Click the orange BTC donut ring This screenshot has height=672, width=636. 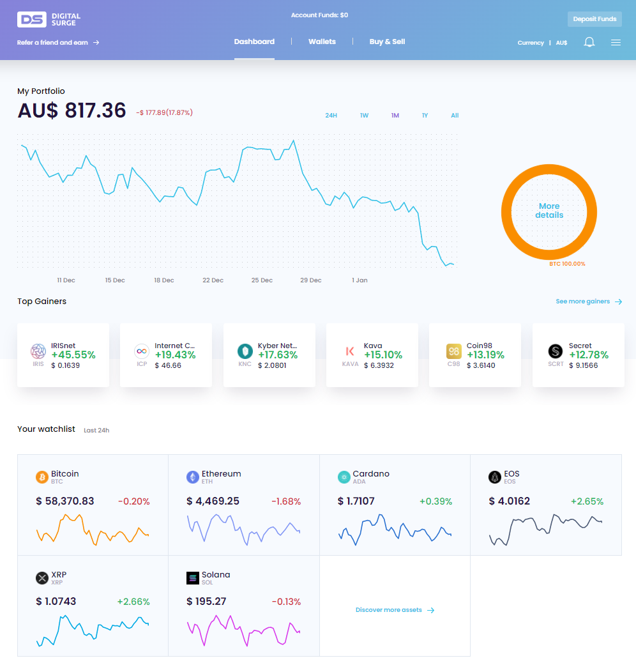click(x=549, y=169)
